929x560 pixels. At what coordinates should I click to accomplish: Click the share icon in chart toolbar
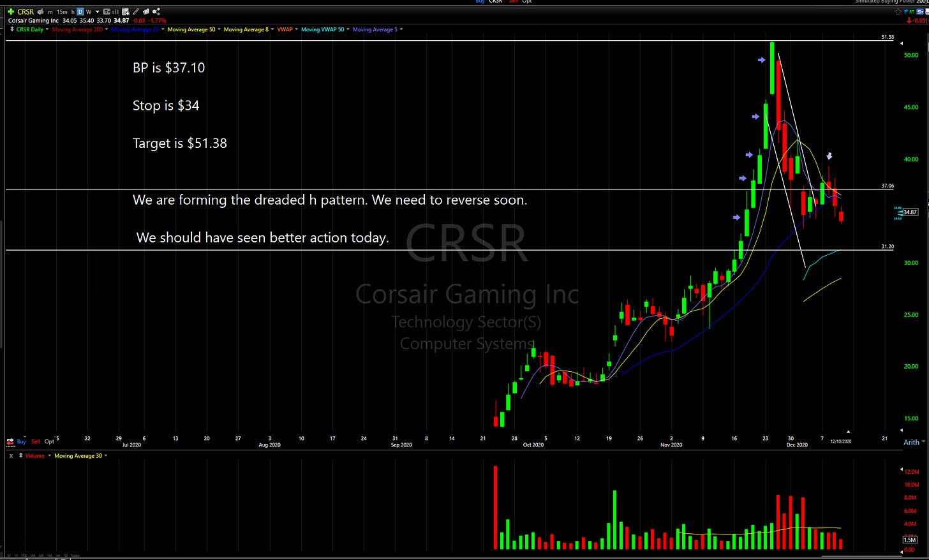pos(156,11)
